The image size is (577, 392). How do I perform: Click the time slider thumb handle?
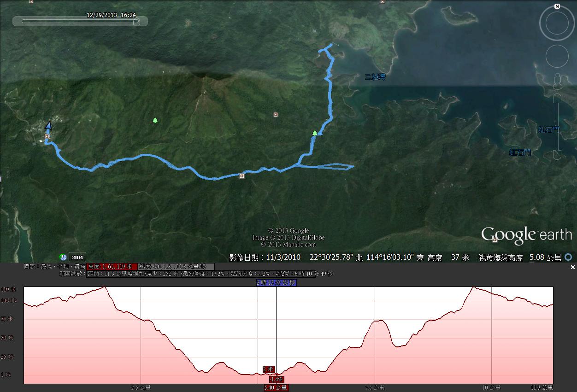[x=136, y=21]
